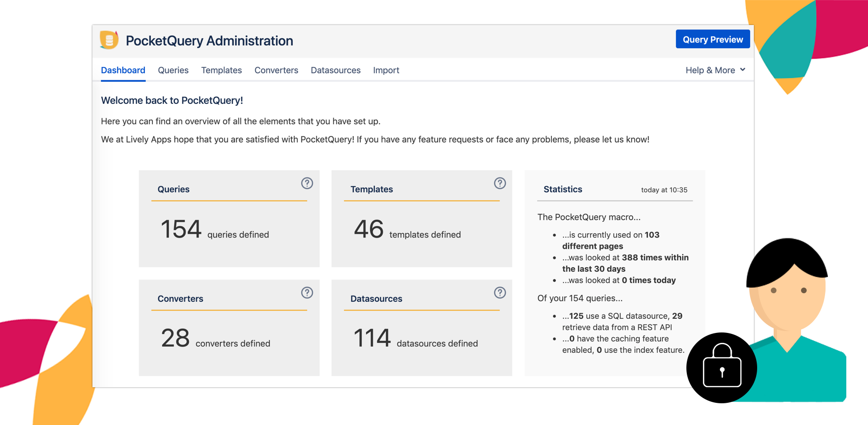
Task: Click the 'today at 10:35' timestamp
Action: click(x=664, y=190)
